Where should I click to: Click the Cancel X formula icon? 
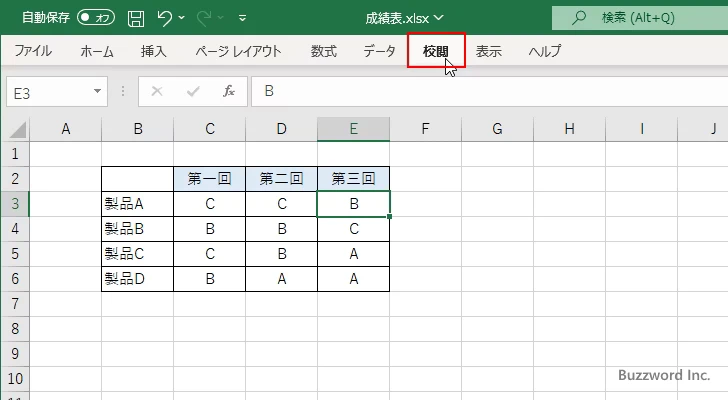click(157, 91)
